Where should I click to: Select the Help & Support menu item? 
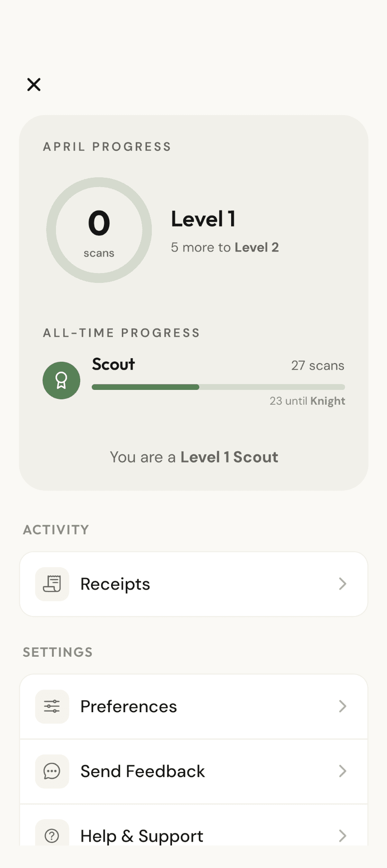[142, 835]
